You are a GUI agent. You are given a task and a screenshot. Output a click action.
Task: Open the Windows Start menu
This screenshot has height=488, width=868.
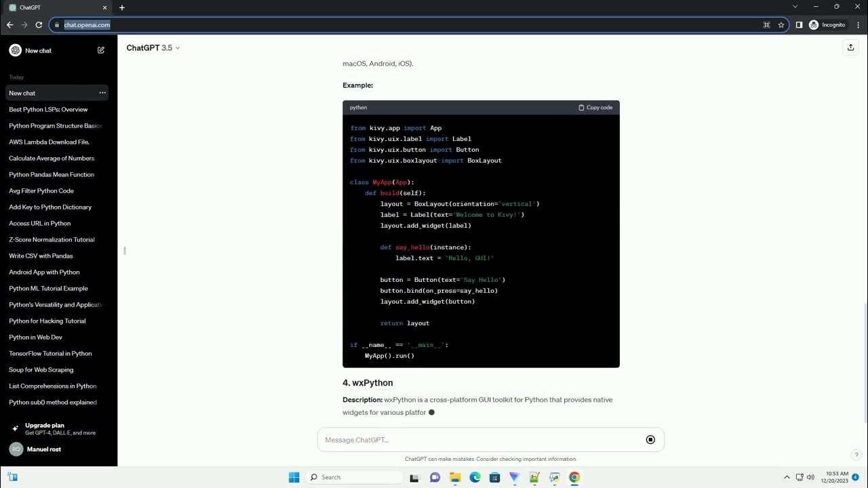[x=294, y=477]
